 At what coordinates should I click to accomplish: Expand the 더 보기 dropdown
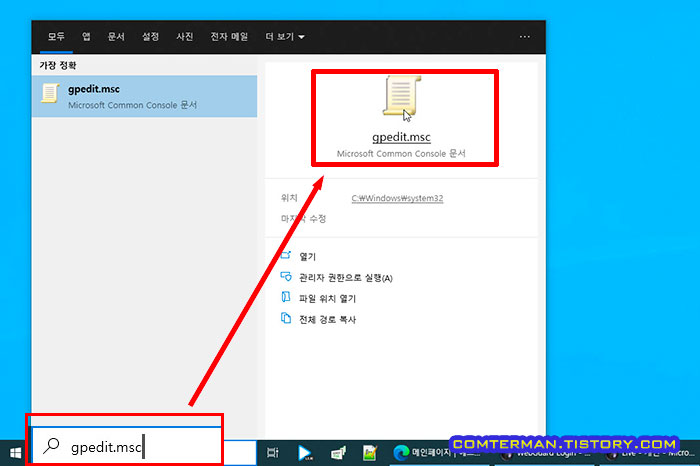285,37
